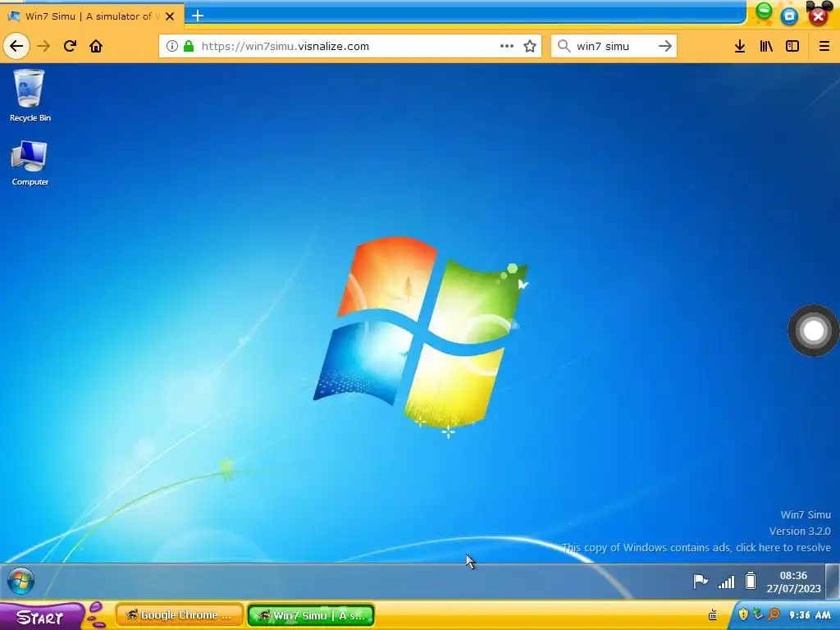Open the browser hamburger menu

point(824,46)
